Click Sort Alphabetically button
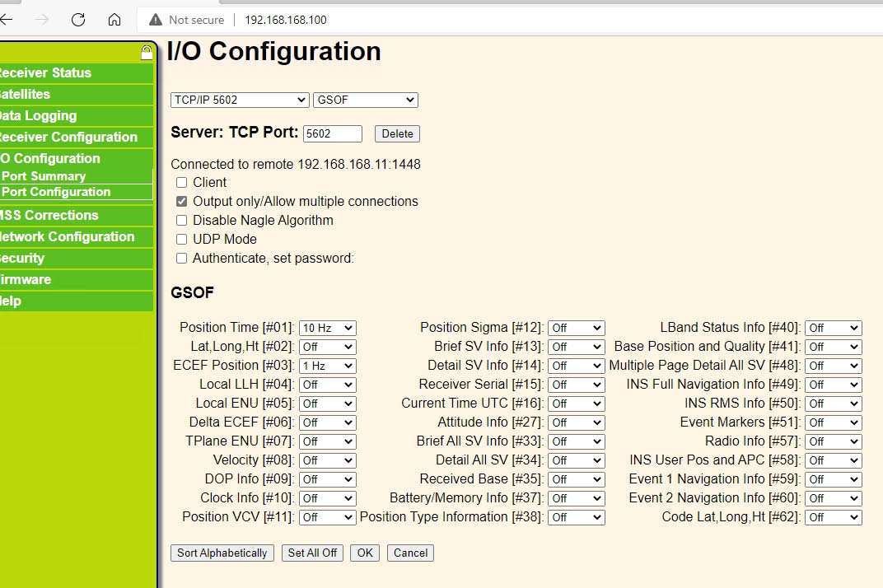The width and height of the screenshot is (883, 588). pos(222,553)
